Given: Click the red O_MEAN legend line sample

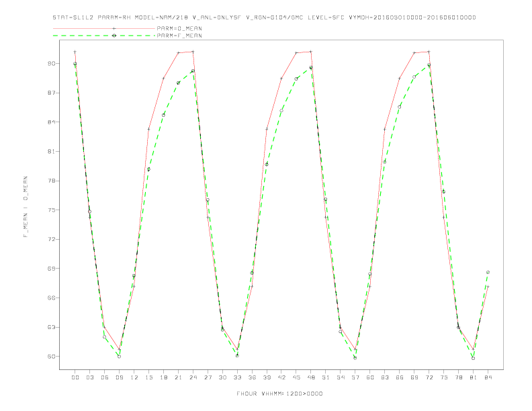Looking at the screenshot, I should (104, 28).
